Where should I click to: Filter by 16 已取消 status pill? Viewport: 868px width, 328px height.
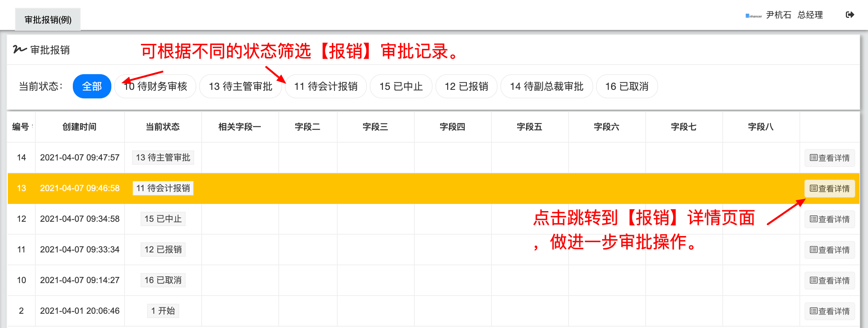pyautogui.click(x=627, y=86)
